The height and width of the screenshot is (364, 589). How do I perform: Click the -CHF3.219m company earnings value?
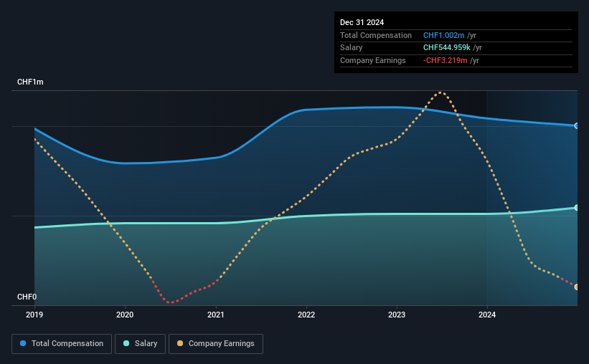click(445, 60)
